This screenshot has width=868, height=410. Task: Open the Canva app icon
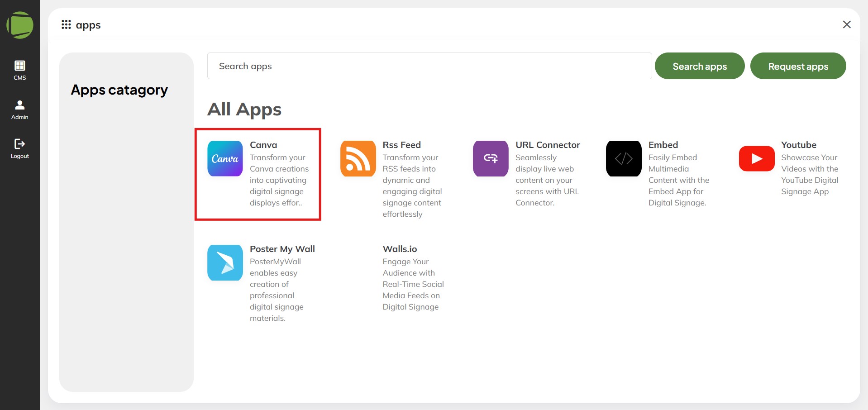(x=225, y=158)
